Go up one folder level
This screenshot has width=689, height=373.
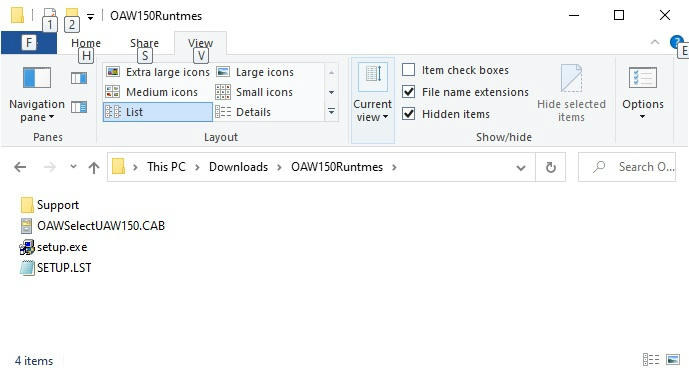[x=94, y=167]
